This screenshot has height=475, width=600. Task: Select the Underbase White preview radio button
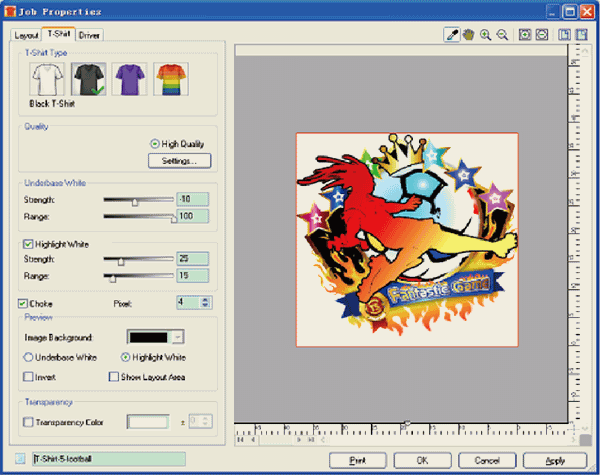[x=28, y=357]
